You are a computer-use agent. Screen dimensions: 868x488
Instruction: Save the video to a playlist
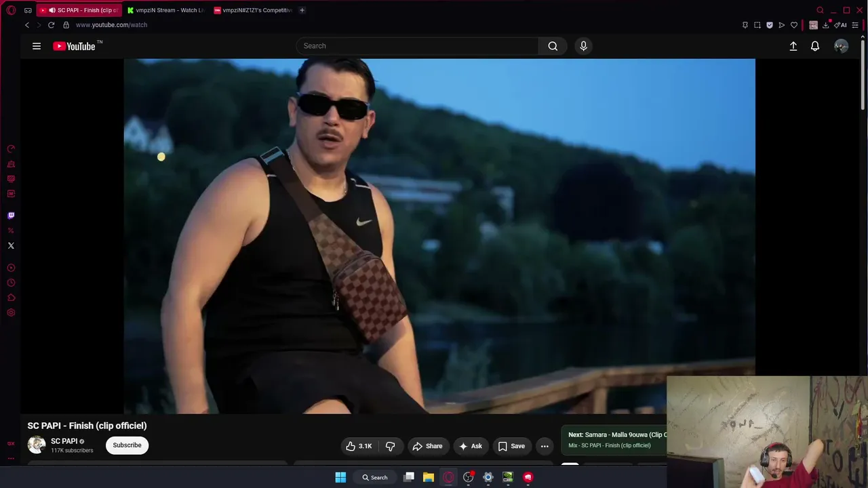click(x=511, y=446)
